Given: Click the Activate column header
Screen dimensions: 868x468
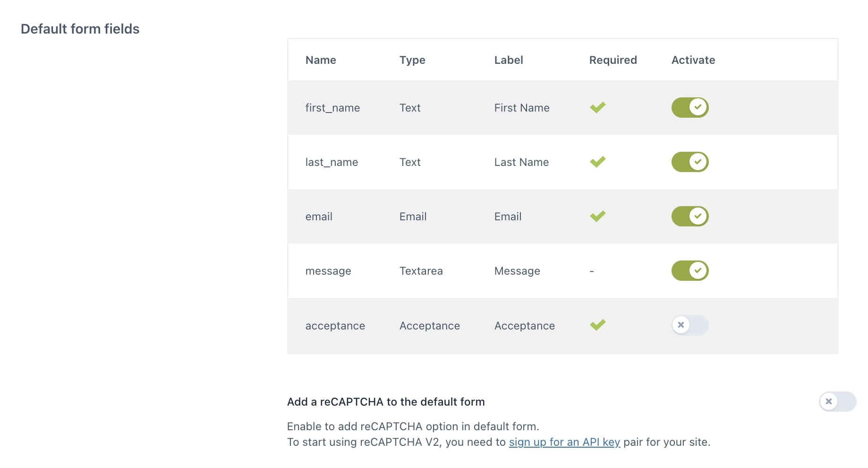Looking at the screenshot, I should coord(693,60).
